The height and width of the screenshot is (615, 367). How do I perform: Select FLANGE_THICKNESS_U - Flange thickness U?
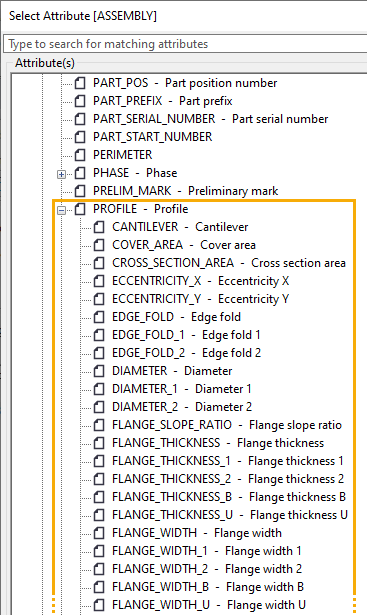230,515
